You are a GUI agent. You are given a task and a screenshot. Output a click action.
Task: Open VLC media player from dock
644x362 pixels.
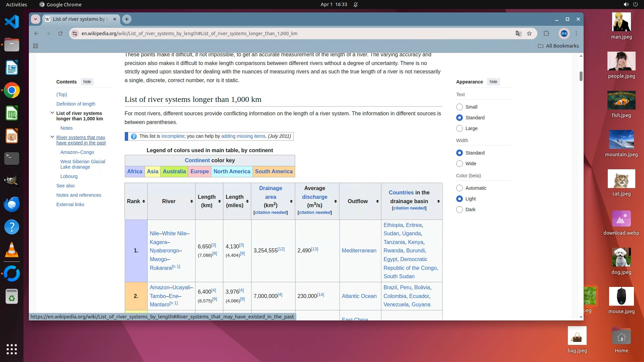12,250
